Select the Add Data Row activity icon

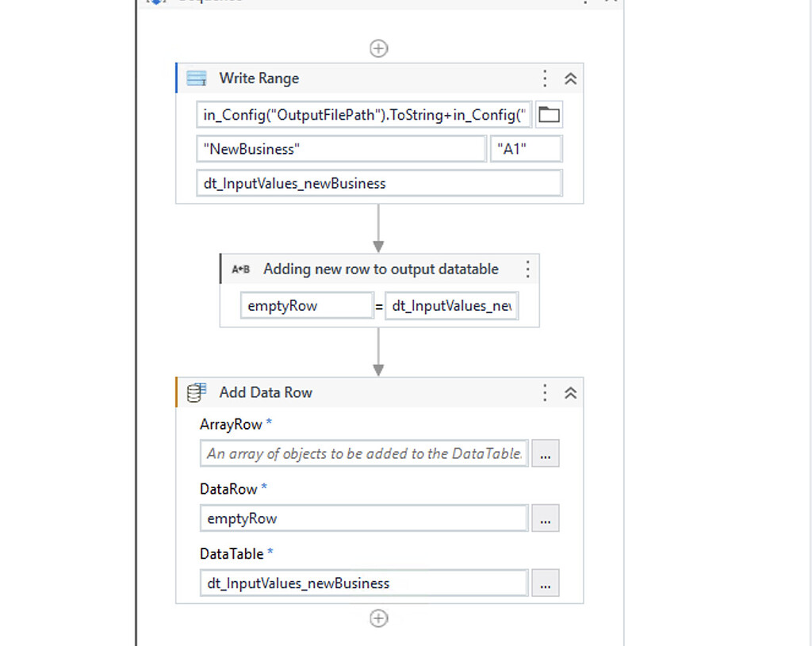(195, 392)
